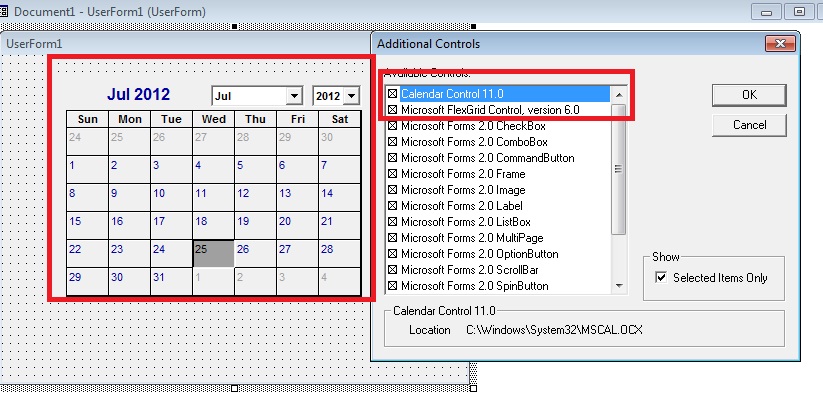
Task: Close the Additional Controls dialog
Action: click(x=780, y=44)
